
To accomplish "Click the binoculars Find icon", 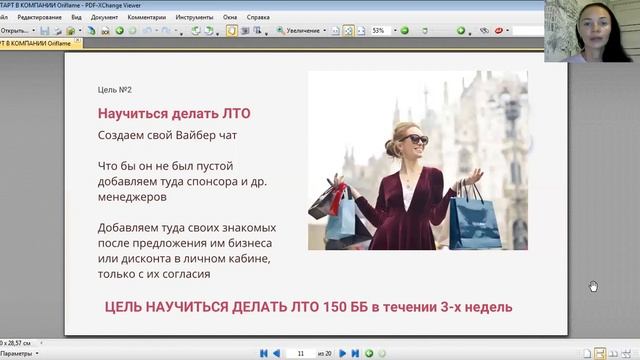I will pos(484,31).
